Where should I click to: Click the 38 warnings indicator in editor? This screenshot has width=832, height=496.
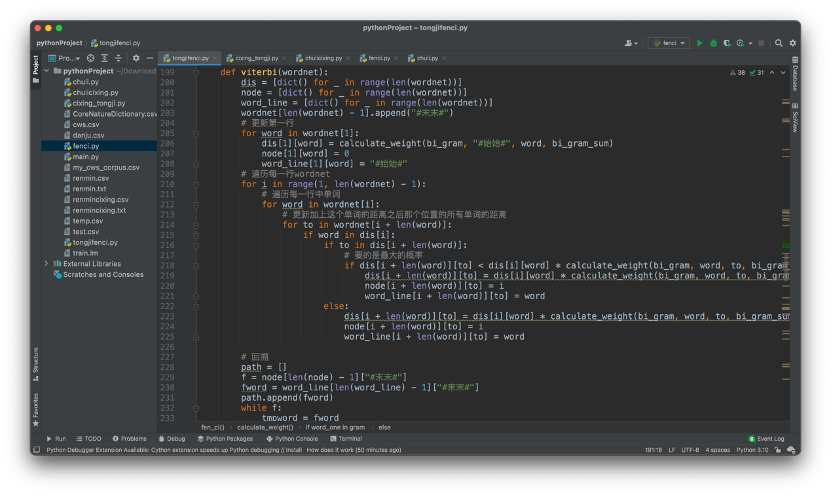pyautogui.click(x=738, y=73)
